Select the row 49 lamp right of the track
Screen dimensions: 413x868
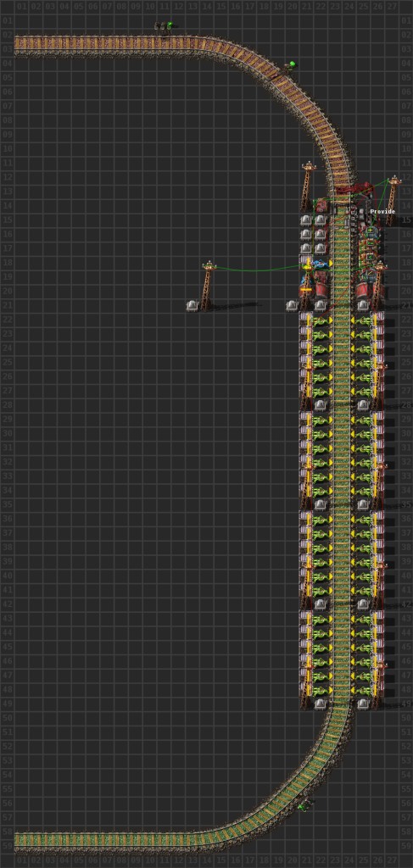[x=363, y=704]
